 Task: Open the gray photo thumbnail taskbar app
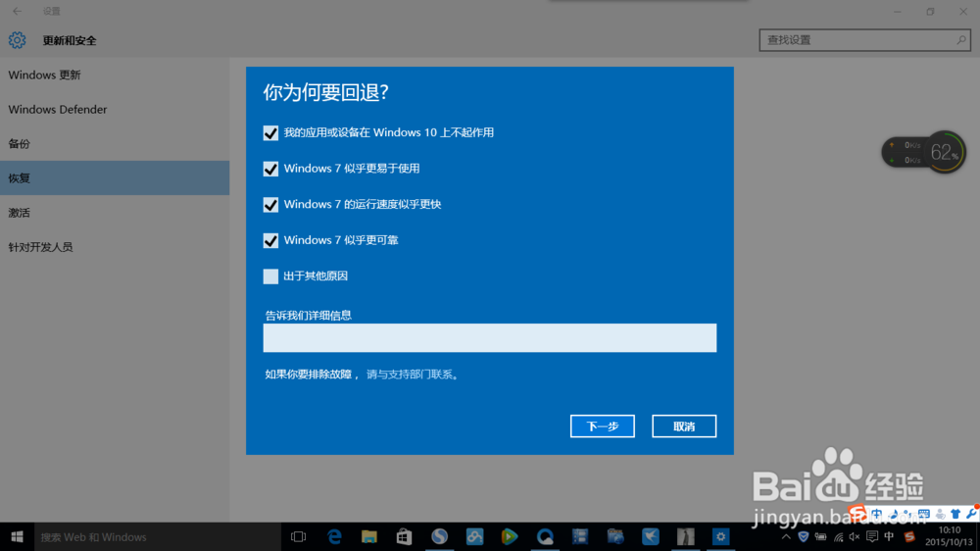686,537
